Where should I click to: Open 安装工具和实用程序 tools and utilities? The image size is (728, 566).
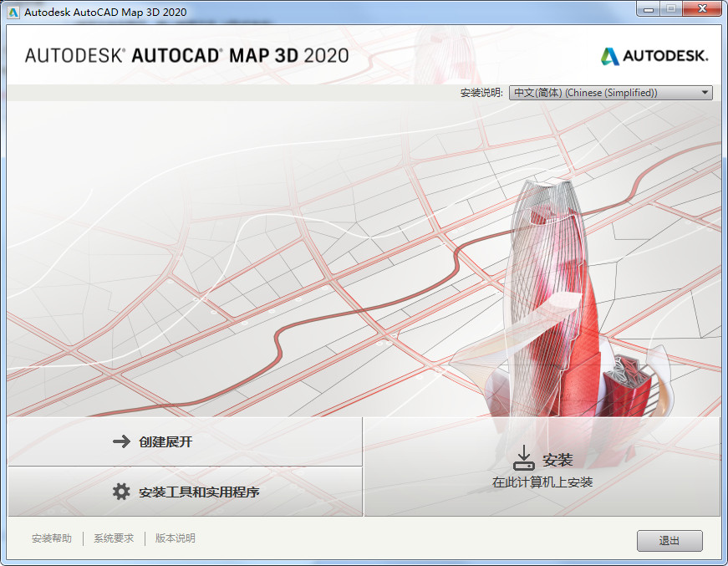tap(185, 492)
